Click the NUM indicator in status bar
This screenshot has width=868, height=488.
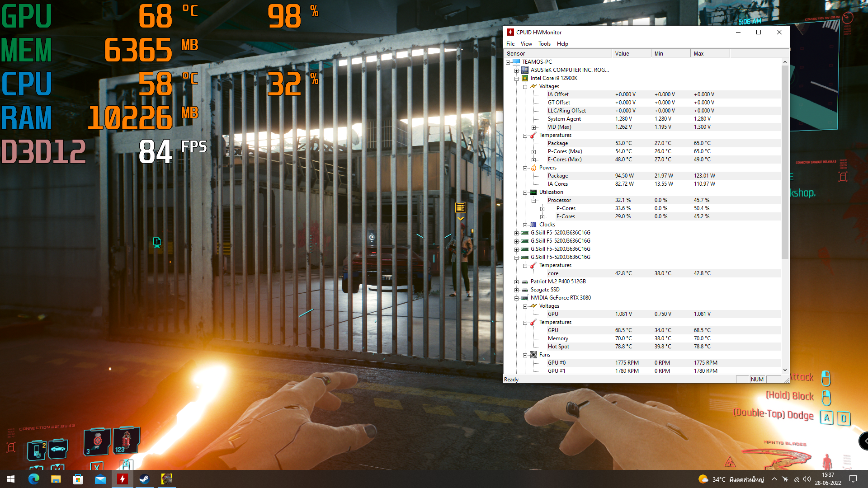pyautogui.click(x=757, y=380)
